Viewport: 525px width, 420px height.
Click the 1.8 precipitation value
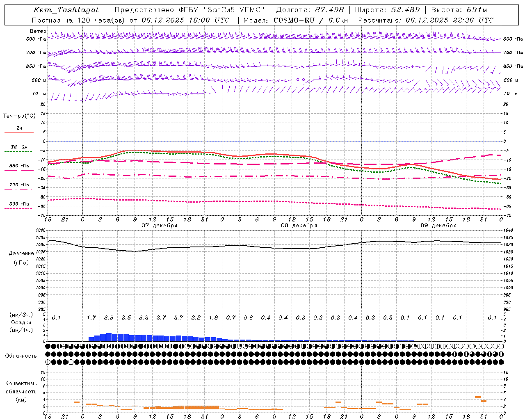coord(213,318)
